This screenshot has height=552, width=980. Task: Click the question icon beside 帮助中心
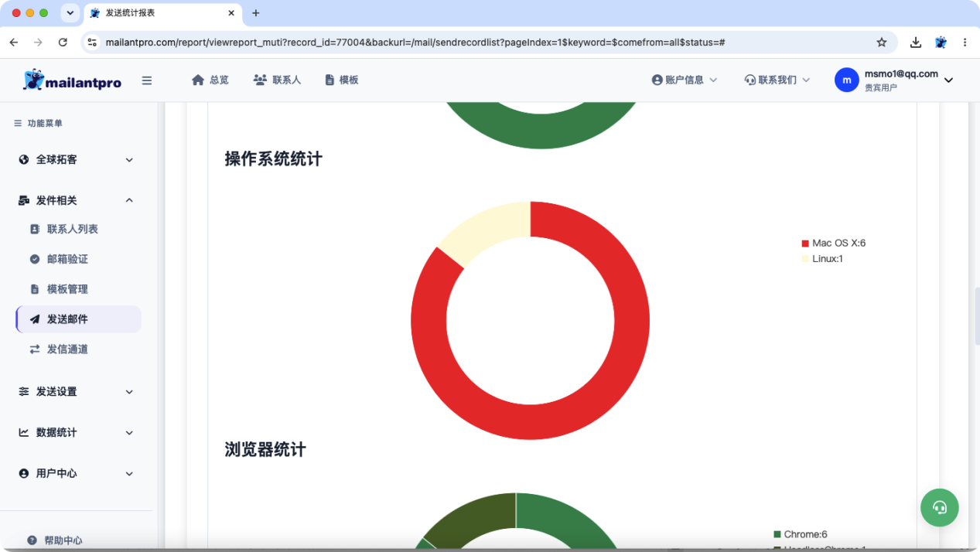(x=32, y=540)
